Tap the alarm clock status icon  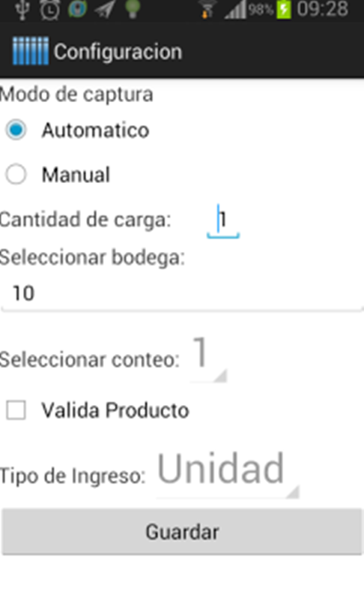click(x=50, y=9)
